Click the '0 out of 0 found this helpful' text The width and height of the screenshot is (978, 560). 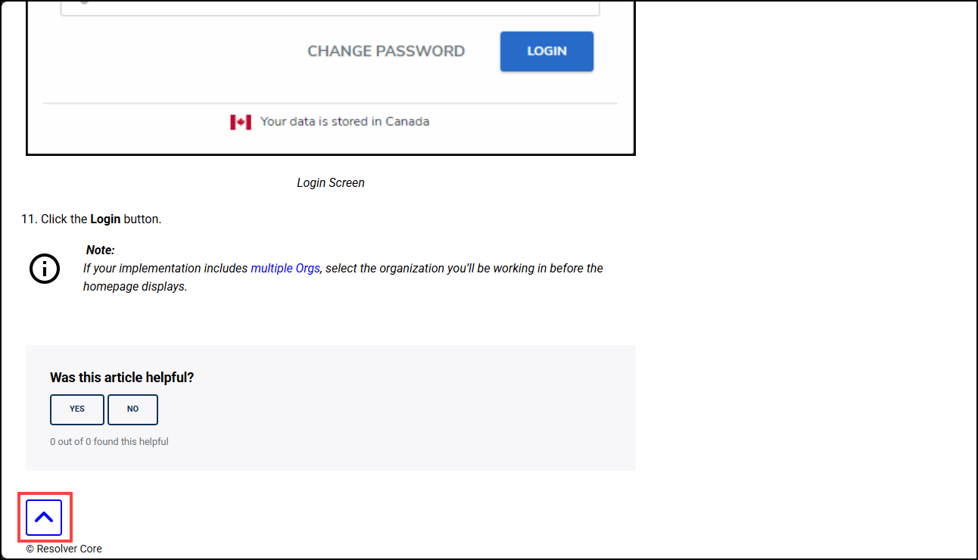tap(109, 442)
